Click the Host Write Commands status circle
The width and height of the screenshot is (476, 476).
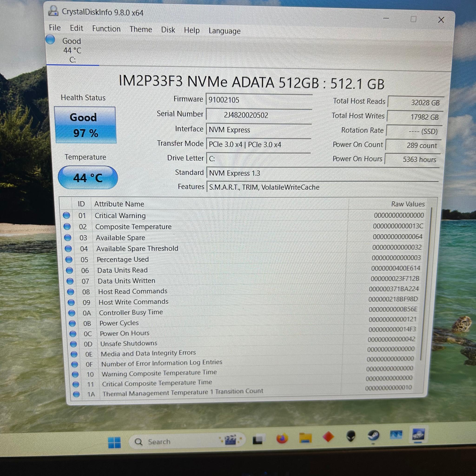pos(71,302)
